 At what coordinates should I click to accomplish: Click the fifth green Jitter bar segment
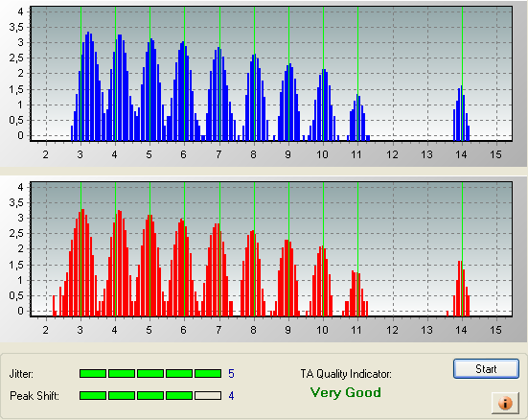(x=208, y=373)
